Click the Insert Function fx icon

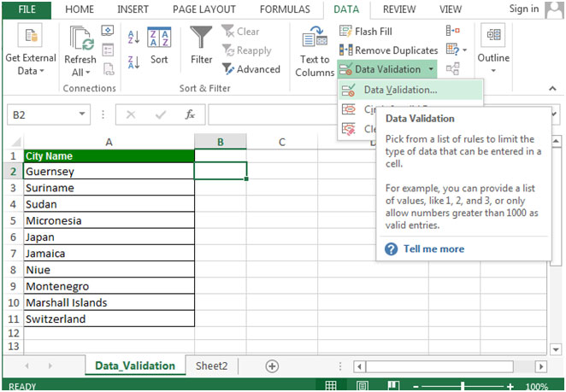click(190, 114)
